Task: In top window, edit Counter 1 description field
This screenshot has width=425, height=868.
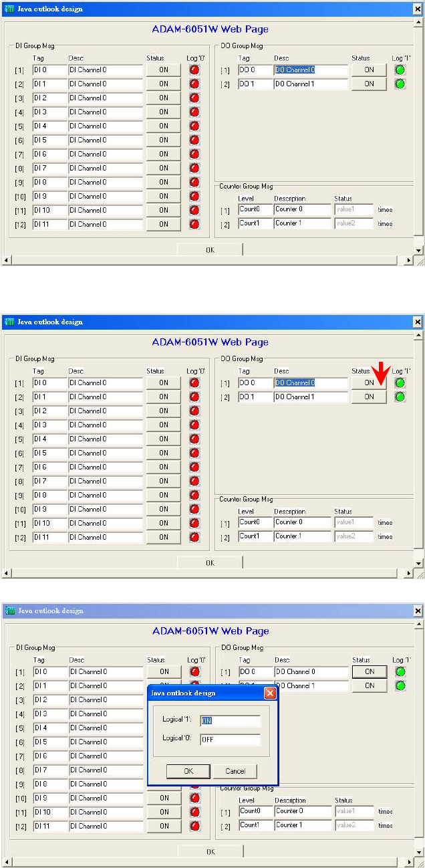Action: click(303, 223)
